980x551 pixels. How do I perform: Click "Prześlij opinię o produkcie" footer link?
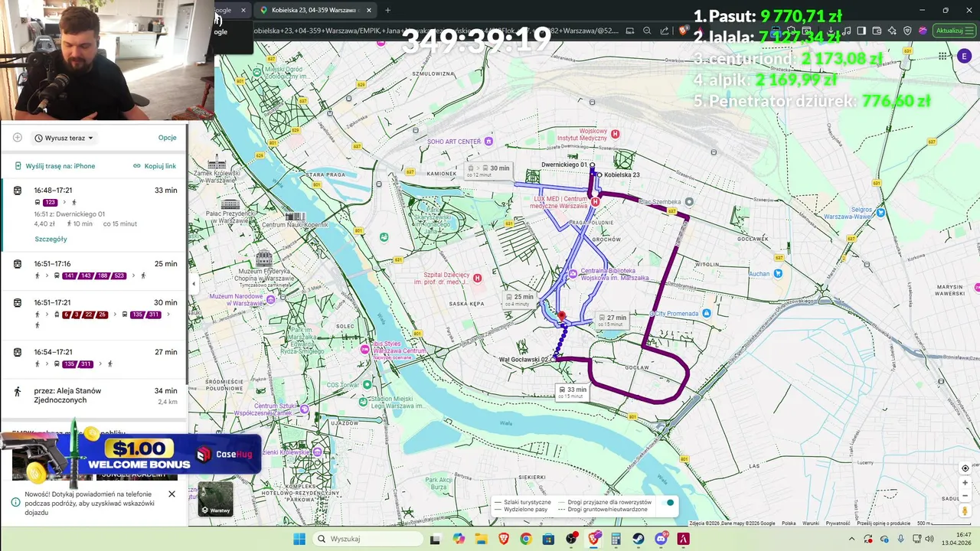pyautogui.click(x=884, y=523)
